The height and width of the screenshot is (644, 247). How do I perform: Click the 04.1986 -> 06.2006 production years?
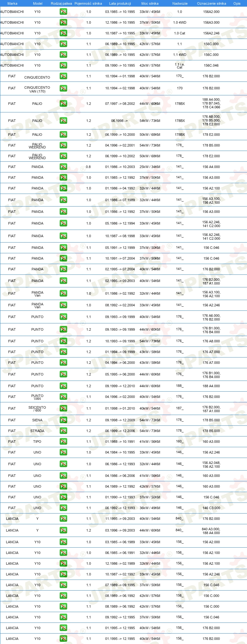pos(120,476)
